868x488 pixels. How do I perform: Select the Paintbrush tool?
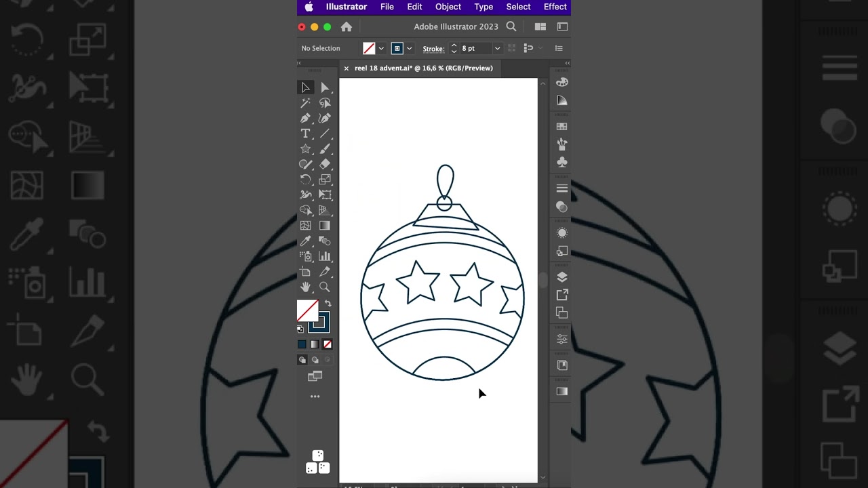325,148
